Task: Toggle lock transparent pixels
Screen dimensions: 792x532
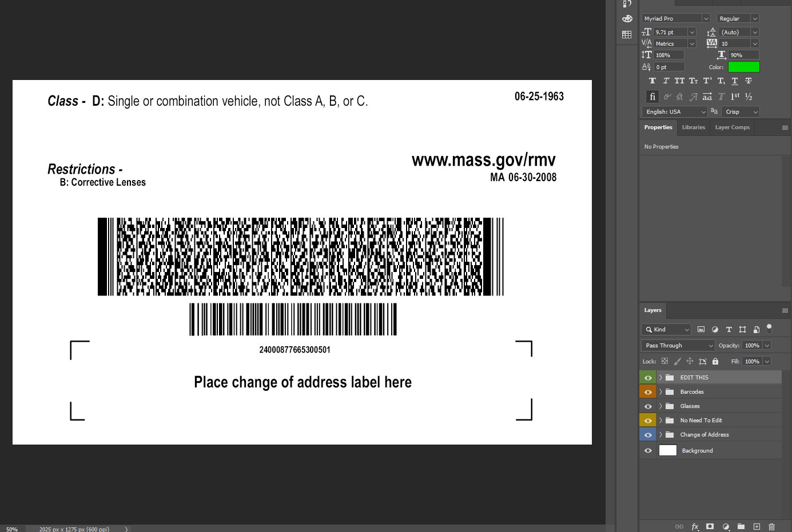Action: coord(664,361)
